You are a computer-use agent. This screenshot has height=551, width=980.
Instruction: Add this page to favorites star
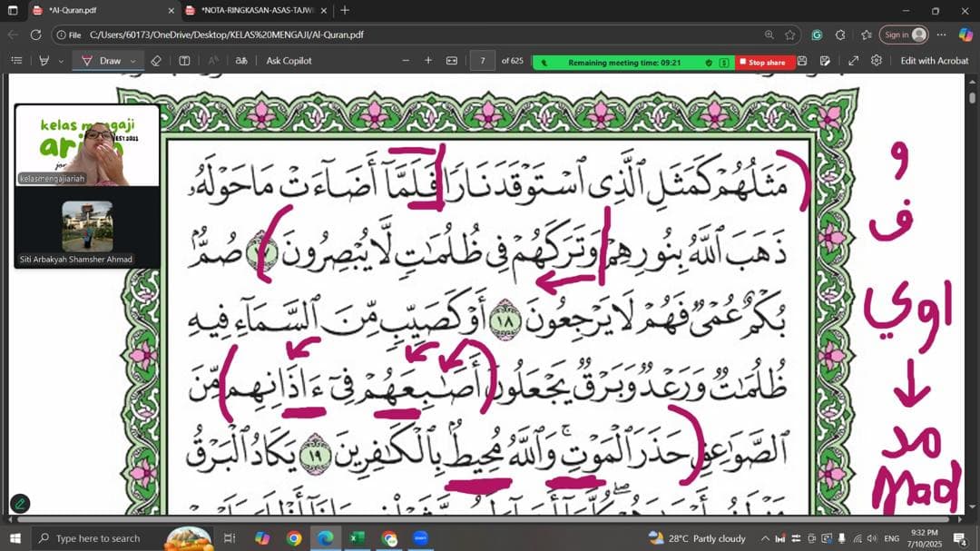[x=790, y=35]
